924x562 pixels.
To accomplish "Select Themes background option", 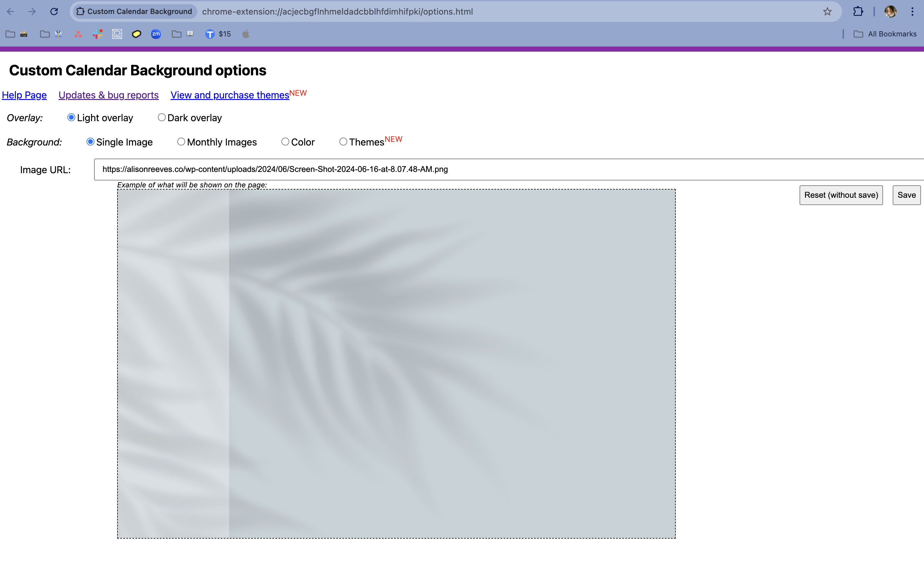I will [343, 142].
